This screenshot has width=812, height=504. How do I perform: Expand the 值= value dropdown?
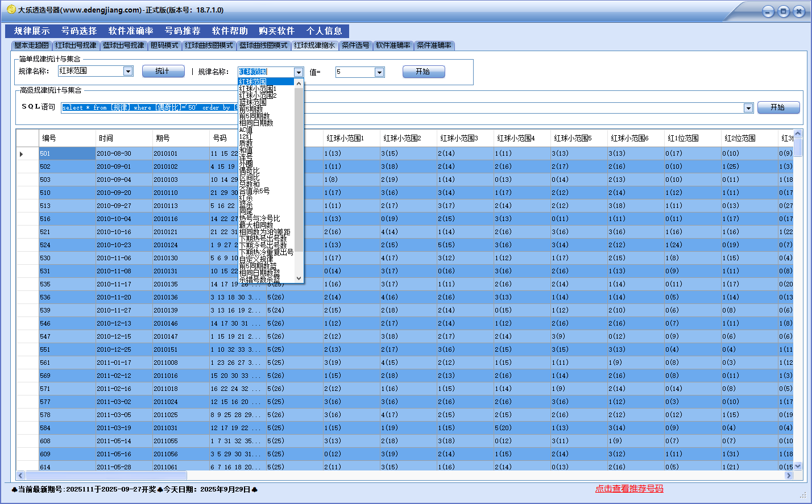click(379, 72)
